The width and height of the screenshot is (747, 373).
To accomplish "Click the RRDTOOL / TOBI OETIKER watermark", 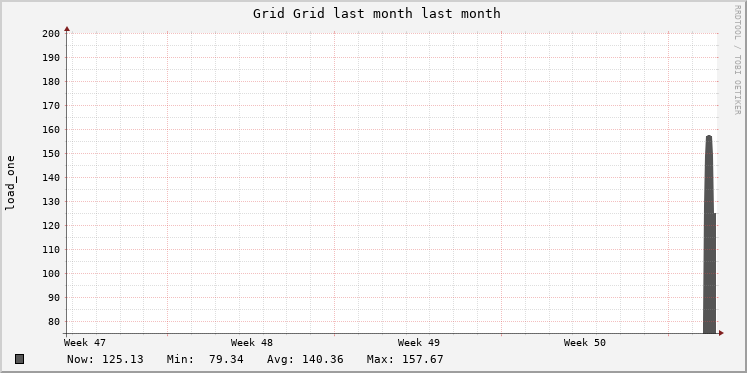I will [737, 60].
